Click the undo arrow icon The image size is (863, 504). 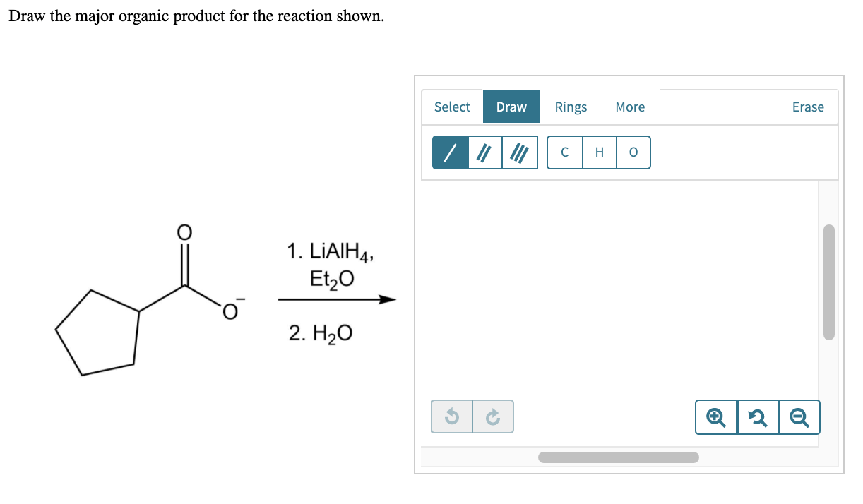click(x=452, y=416)
